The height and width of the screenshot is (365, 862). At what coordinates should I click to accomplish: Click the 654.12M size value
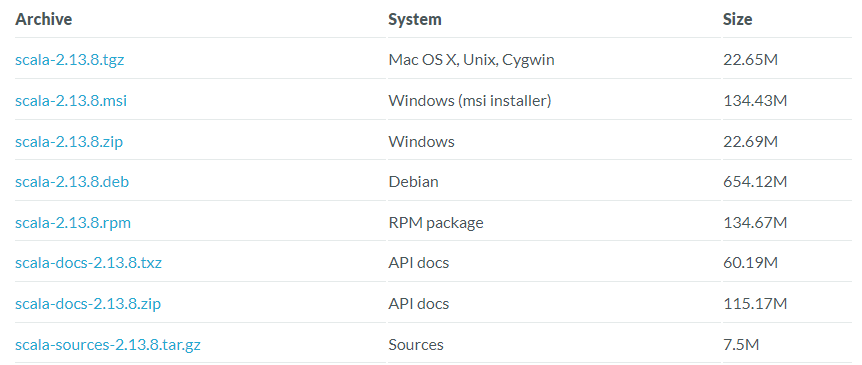click(x=755, y=182)
